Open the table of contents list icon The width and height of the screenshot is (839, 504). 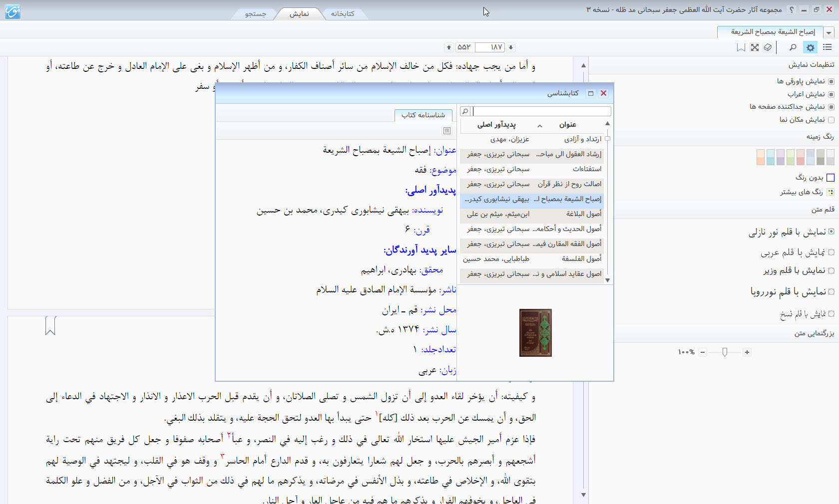828,47
